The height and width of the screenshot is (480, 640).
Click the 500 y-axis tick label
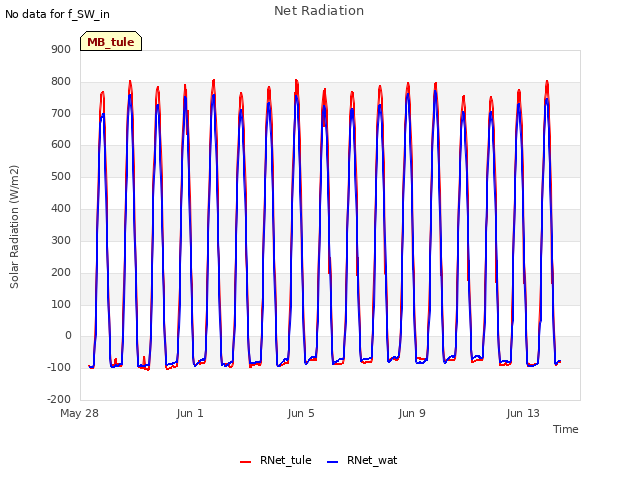[61, 176]
